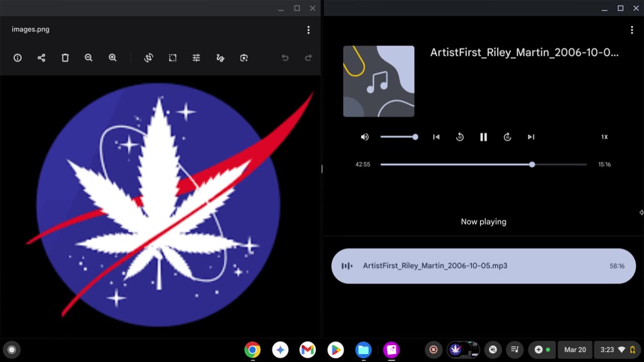Open lighting filters adjustment tool
The height and width of the screenshot is (362, 644).
196,58
